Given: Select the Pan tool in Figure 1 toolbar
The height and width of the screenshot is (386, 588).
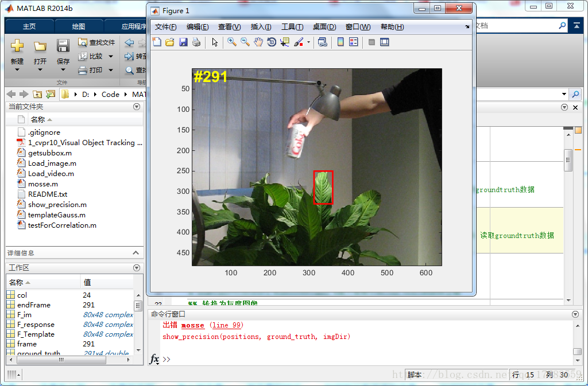Looking at the screenshot, I should pos(258,42).
